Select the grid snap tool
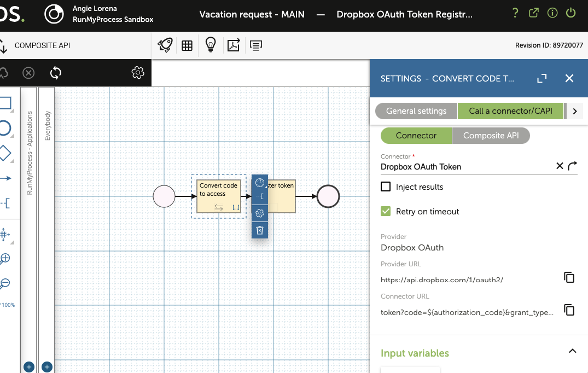The image size is (588, 373). point(4,235)
